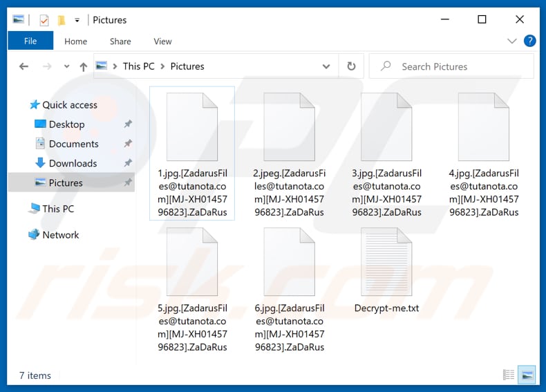Click the pin icon beside Documents
This screenshot has height=392, width=546.
point(128,143)
